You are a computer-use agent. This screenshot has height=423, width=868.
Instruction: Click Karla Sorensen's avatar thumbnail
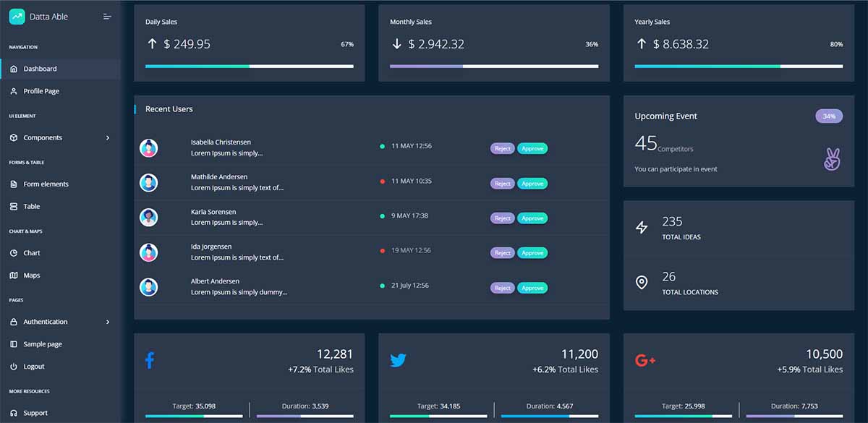pos(149,218)
